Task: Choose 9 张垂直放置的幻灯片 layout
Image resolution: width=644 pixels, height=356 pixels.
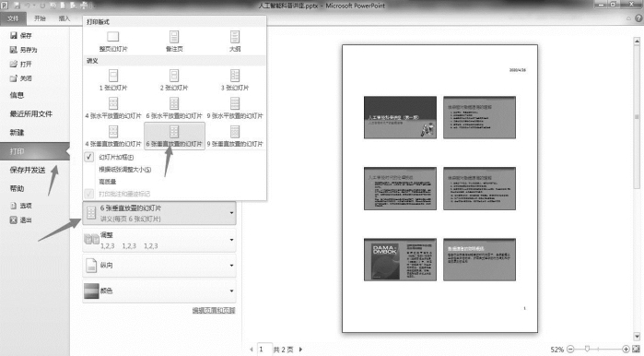Action: tap(235, 136)
